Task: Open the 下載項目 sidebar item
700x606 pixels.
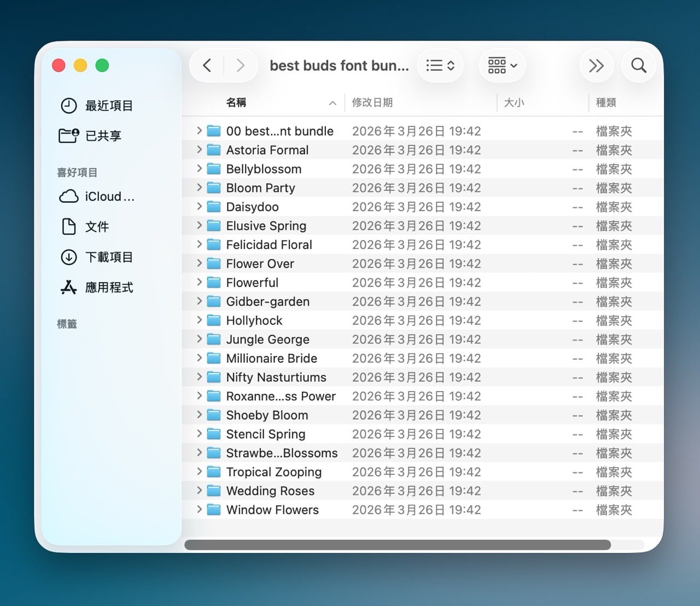Action: coord(109,257)
